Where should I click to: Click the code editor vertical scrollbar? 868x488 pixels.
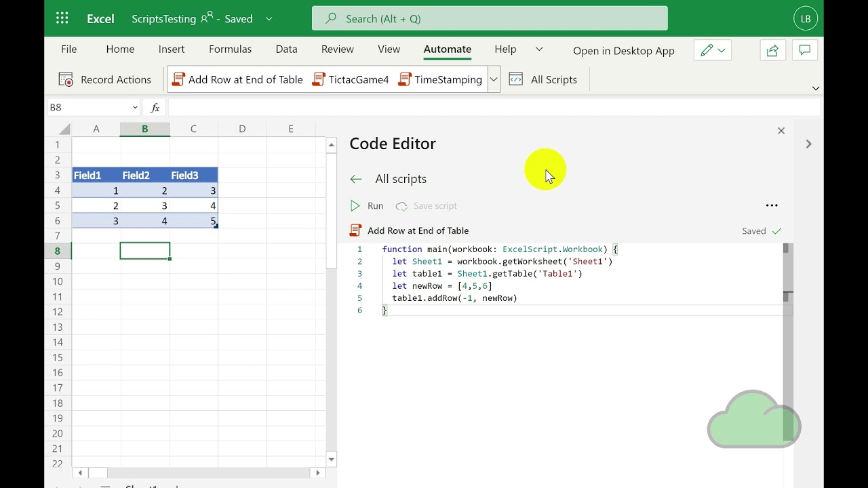tap(787, 342)
